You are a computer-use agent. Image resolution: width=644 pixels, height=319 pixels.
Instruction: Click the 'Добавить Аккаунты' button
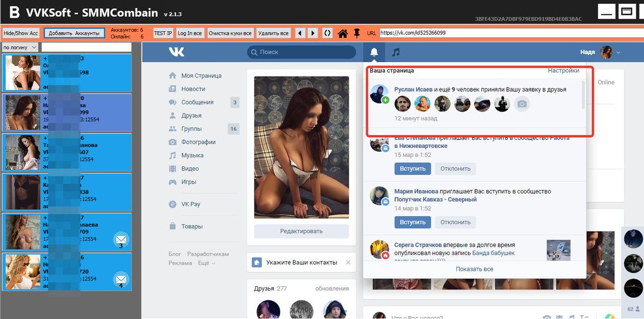[x=74, y=33]
